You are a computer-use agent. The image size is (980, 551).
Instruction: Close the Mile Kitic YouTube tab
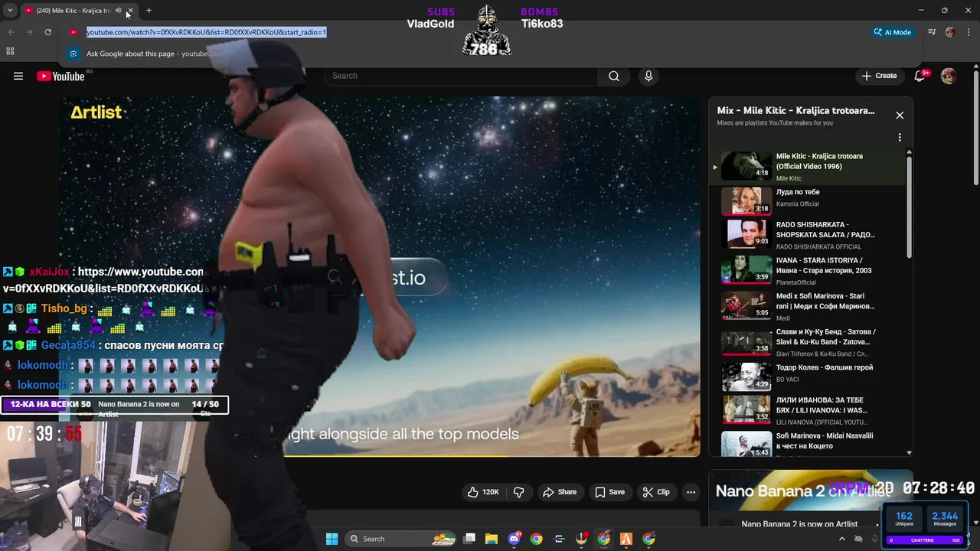click(129, 11)
